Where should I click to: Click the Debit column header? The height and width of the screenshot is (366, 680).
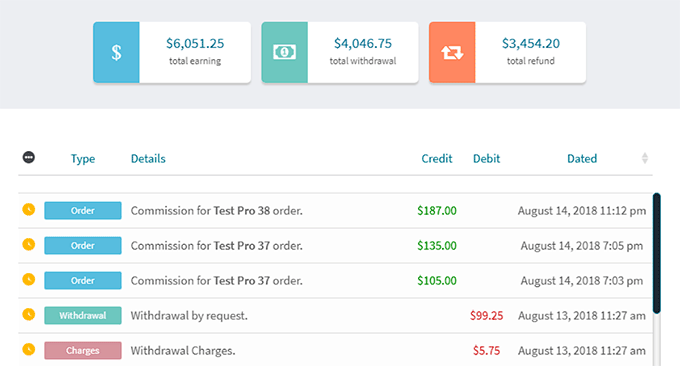pos(487,159)
